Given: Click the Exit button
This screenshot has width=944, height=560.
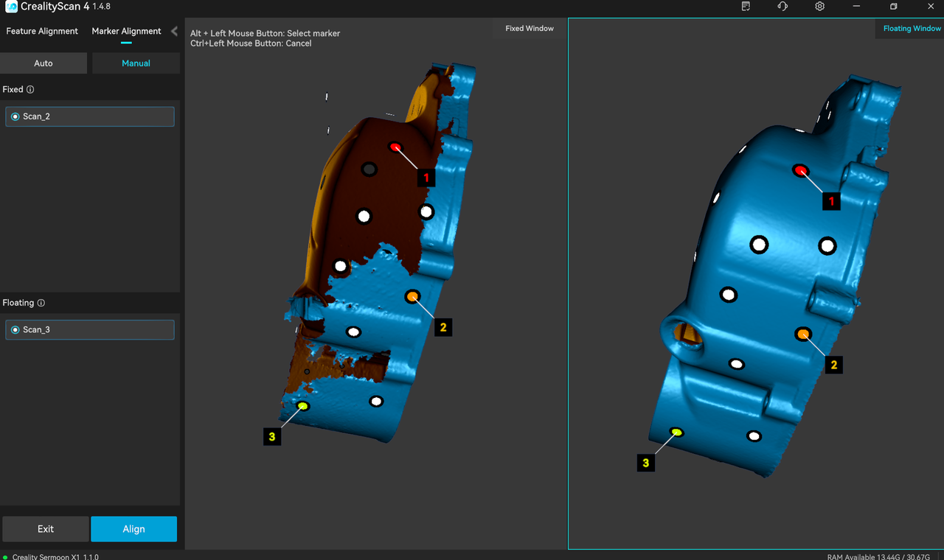Looking at the screenshot, I should pos(46,529).
